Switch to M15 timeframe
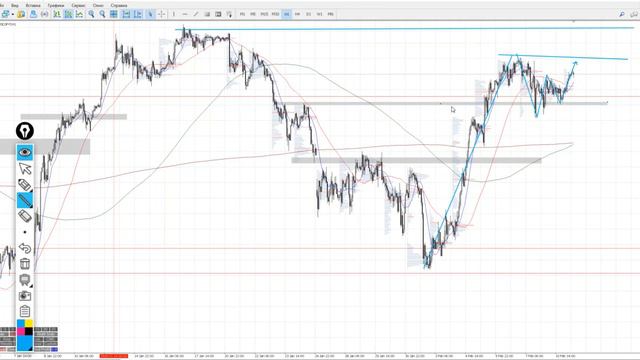The width and height of the screenshot is (640, 360). tap(264, 14)
